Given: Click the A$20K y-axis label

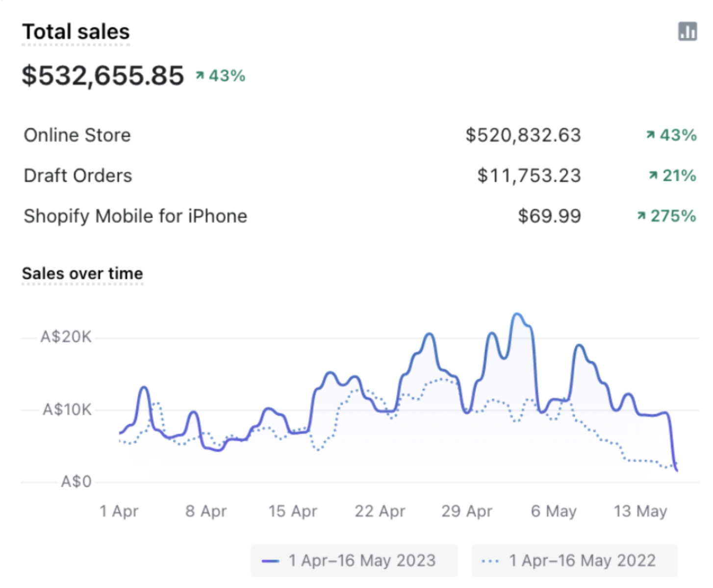Looking at the screenshot, I should click(66, 337).
